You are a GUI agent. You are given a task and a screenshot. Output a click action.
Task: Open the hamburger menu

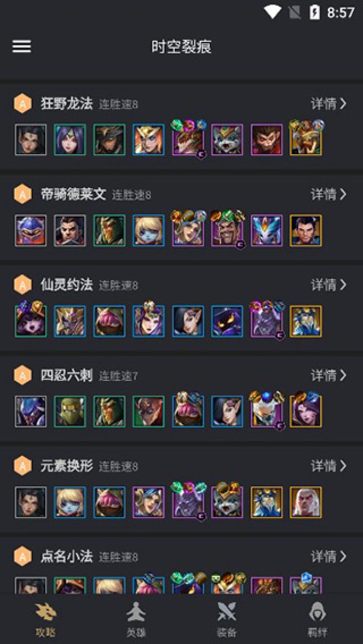(22, 46)
